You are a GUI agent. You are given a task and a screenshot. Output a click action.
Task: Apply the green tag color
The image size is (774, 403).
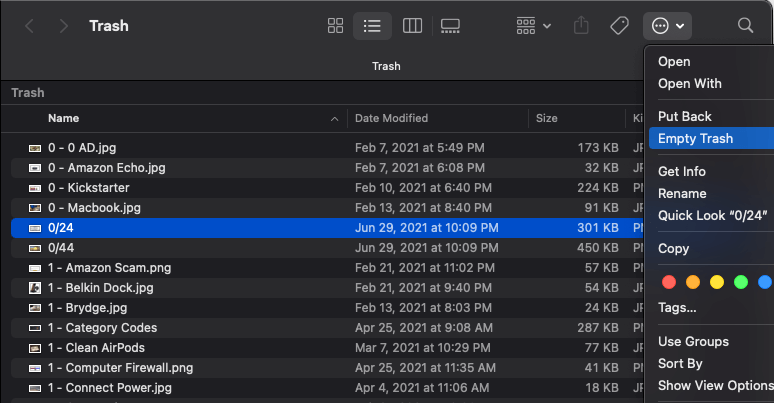click(x=741, y=282)
